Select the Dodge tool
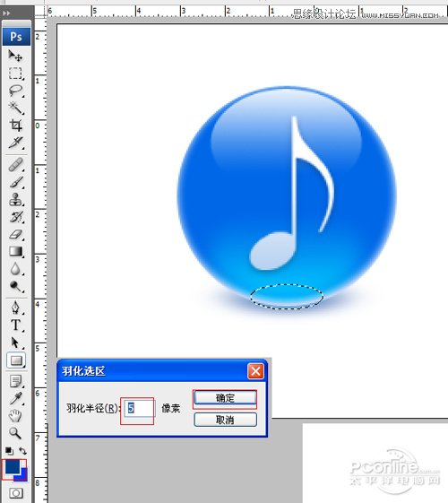448x503 pixels. coord(15,286)
